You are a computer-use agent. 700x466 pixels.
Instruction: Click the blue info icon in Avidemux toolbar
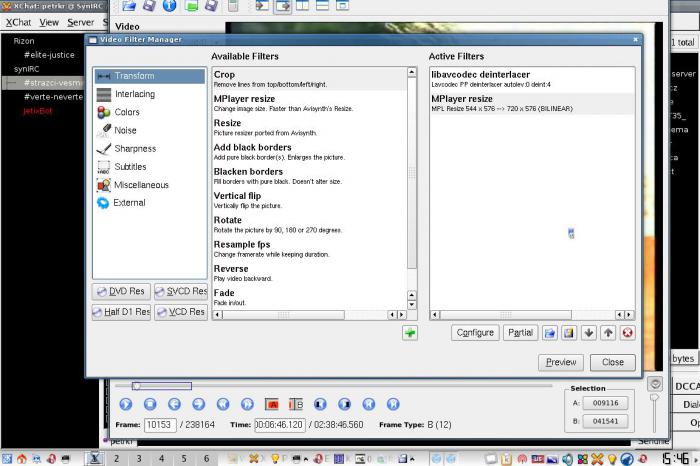point(169,6)
